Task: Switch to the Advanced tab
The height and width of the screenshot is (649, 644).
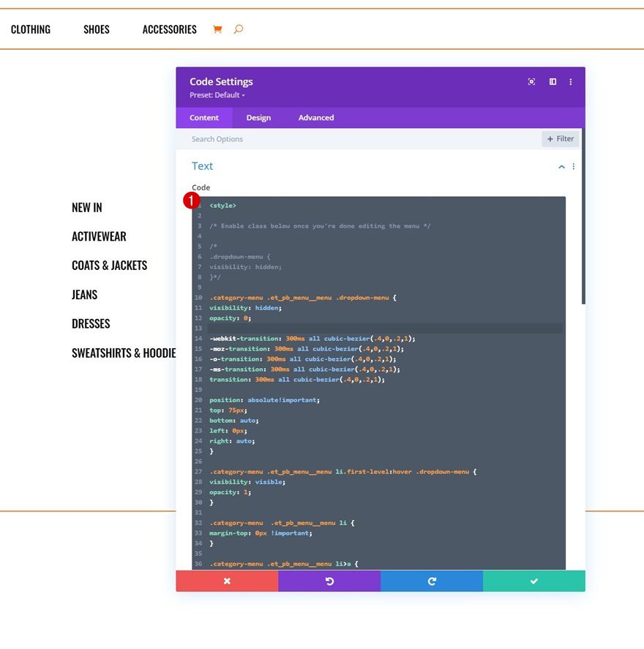Action: pos(315,117)
